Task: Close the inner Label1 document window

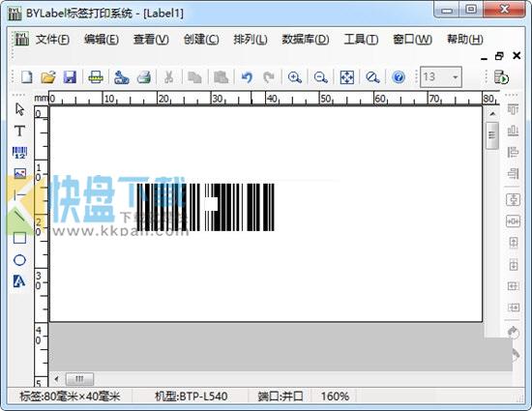Action: [517, 56]
